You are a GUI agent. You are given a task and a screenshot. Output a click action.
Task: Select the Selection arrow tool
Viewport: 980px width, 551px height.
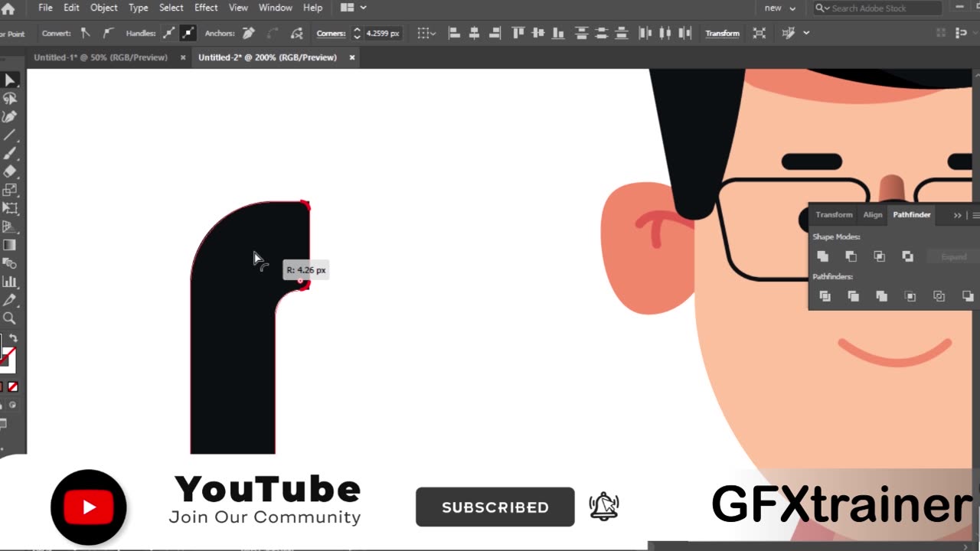10,80
